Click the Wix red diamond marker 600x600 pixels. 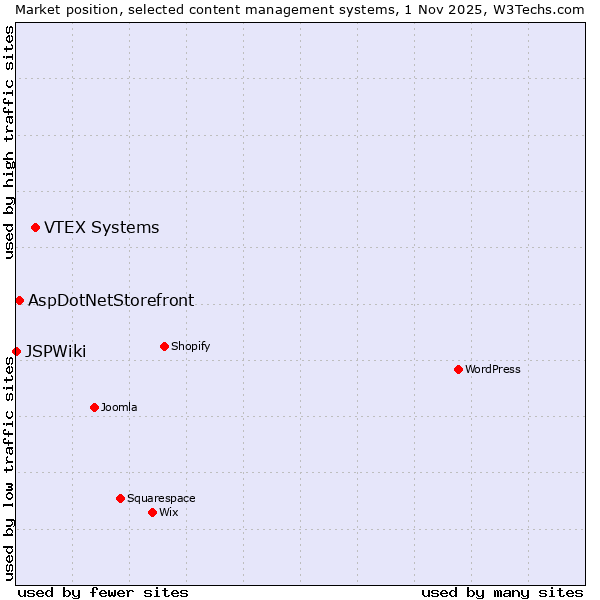152,512
